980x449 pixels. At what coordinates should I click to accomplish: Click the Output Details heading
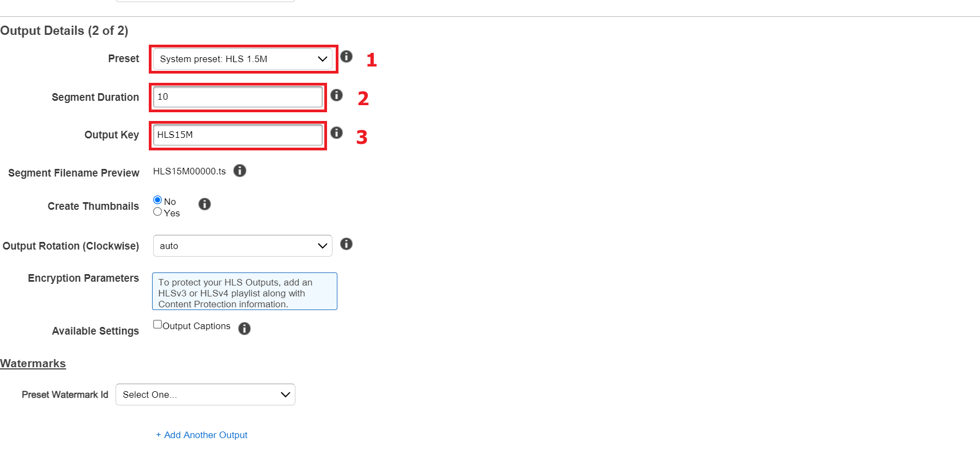click(64, 31)
